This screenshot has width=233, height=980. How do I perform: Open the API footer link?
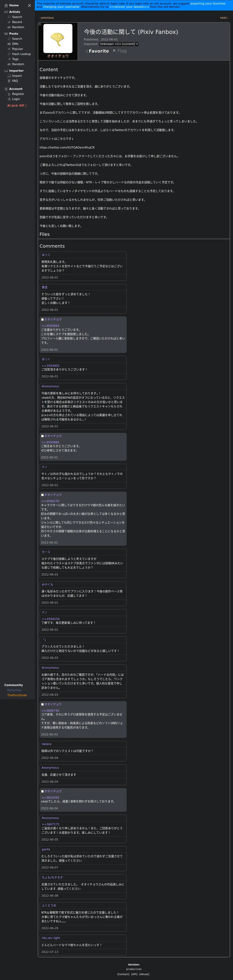click(x=134, y=974)
